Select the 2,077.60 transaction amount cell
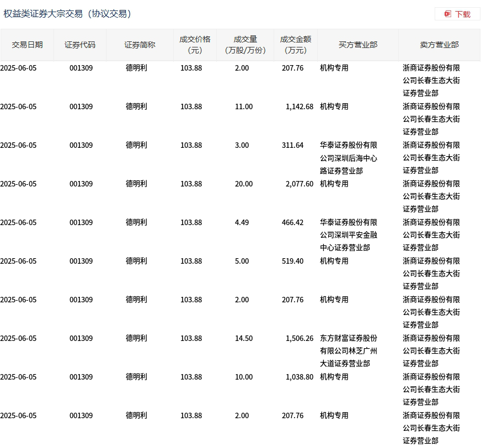Viewport: 481px width, 448px height. tap(300, 184)
